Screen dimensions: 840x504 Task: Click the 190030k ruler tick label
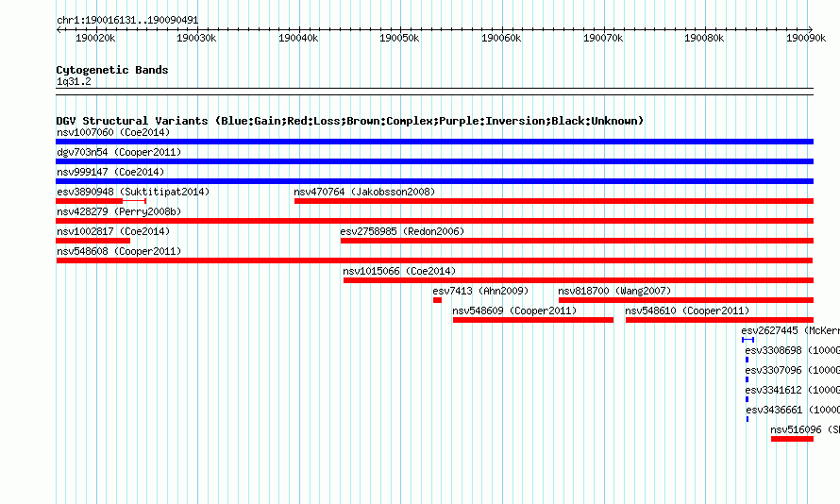point(196,38)
